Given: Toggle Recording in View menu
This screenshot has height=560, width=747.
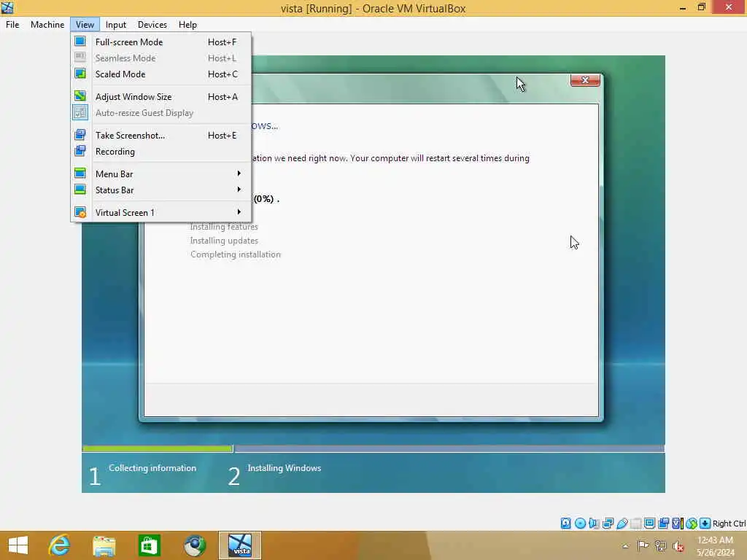Looking at the screenshot, I should (161, 152).
